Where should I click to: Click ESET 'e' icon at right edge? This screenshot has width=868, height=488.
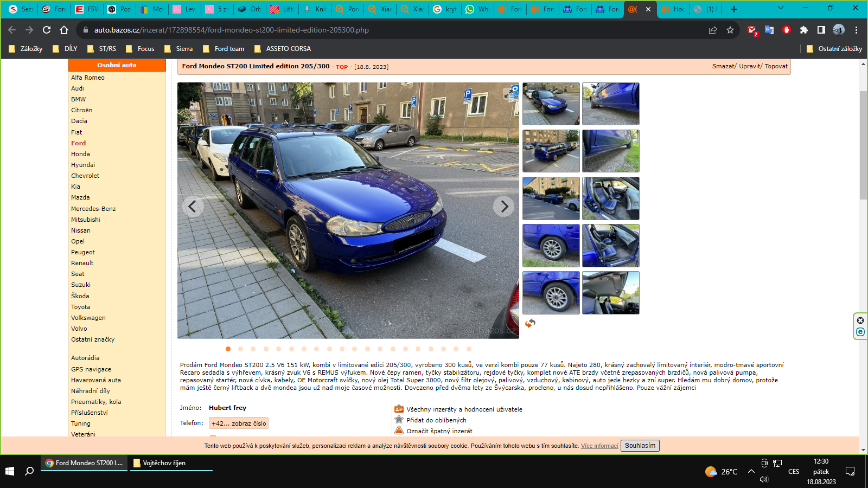[x=860, y=332]
